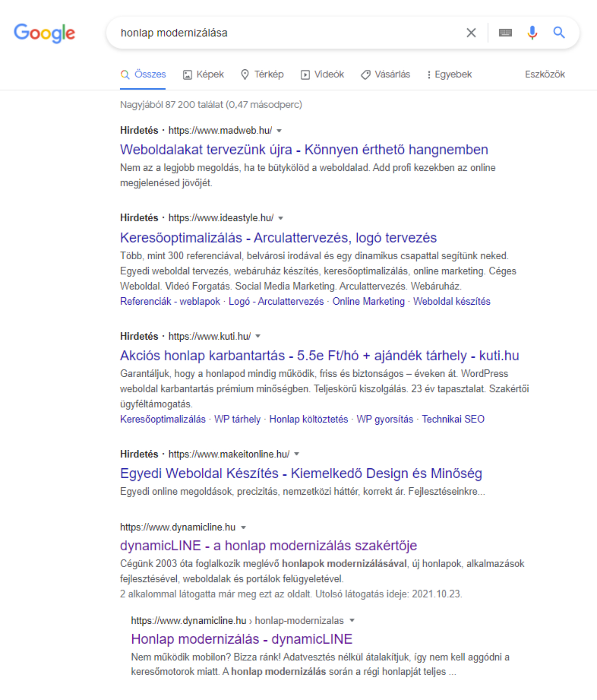Start voice search with microphone icon

[532, 33]
